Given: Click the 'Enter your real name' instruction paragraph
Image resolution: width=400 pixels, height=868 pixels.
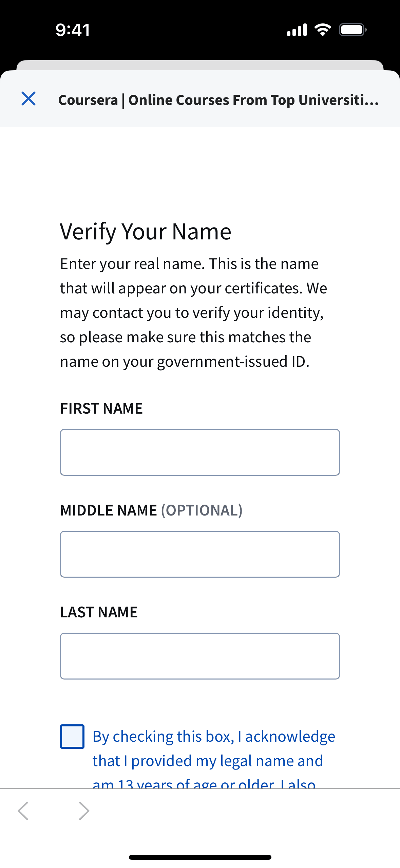Looking at the screenshot, I should [x=194, y=312].
